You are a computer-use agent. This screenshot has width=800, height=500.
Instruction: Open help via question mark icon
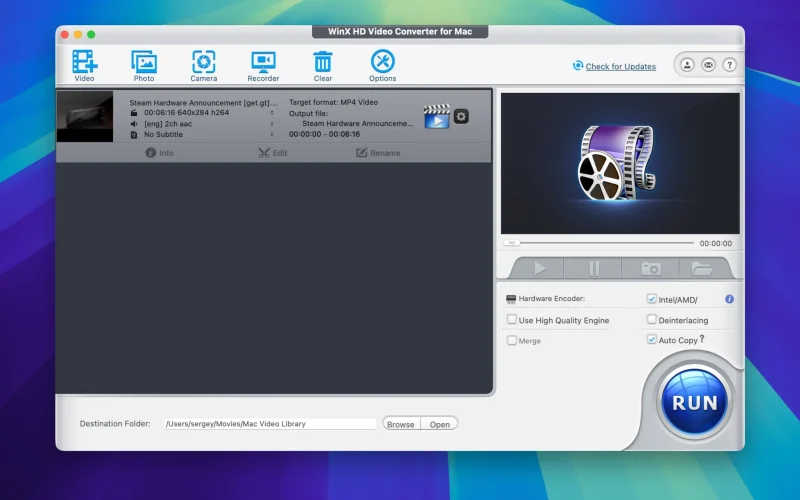click(x=730, y=65)
